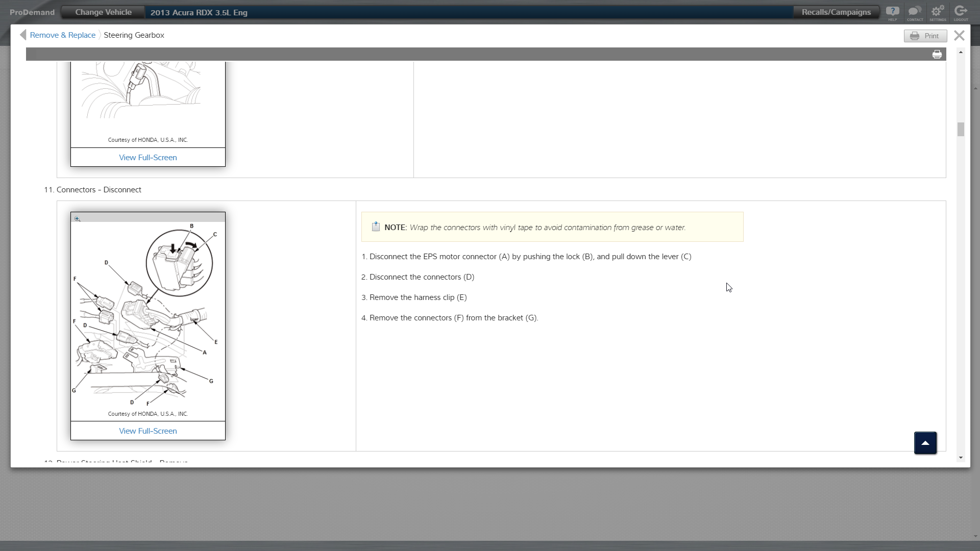Click the Help question mark icon
Viewport: 980px width, 551px height.
click(x=892, y=12)
